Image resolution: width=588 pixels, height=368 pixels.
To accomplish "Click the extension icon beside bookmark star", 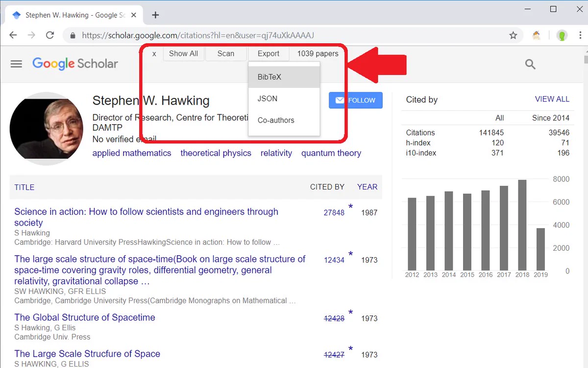I will pos(537,35).
